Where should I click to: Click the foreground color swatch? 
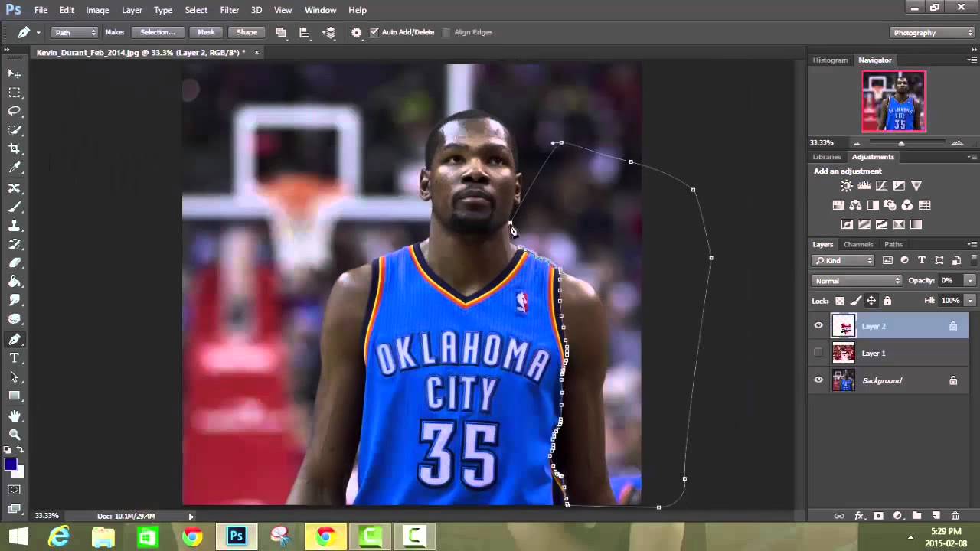pyautogui.click(x=11, y=465)
